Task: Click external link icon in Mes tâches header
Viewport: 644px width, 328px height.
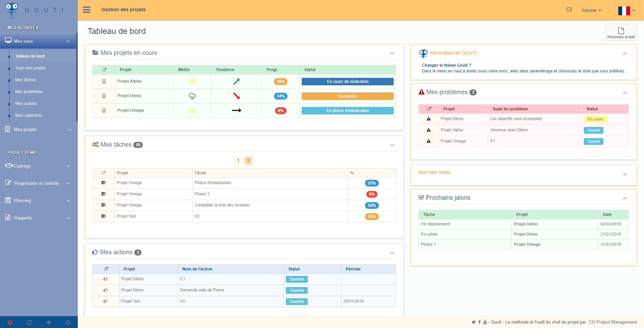Action: (103, 173)
